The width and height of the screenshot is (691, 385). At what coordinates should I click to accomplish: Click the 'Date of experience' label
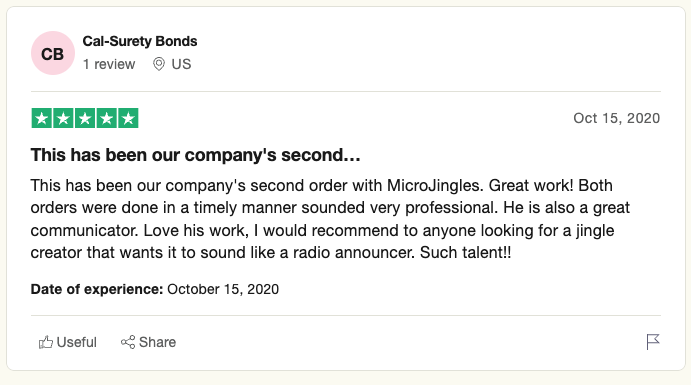[x=97, y=289]
